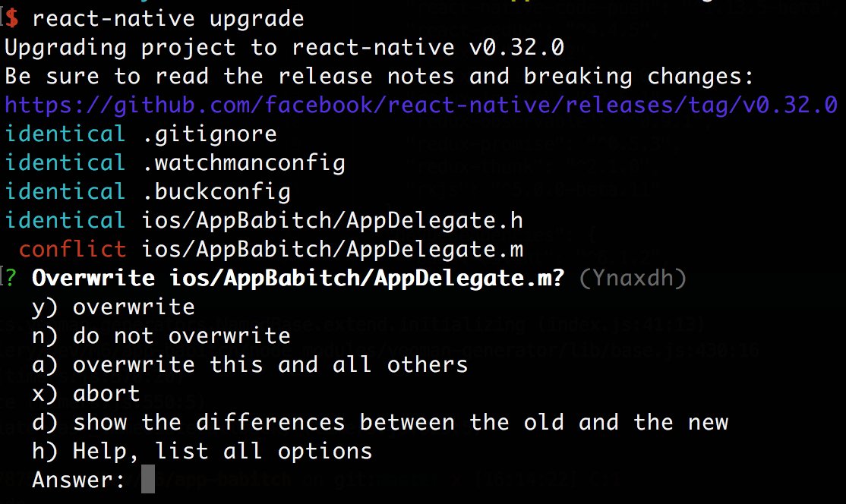846x504 pixels.
Task: Select the 'y) overwrite' option
Action: tap(114, 307)
